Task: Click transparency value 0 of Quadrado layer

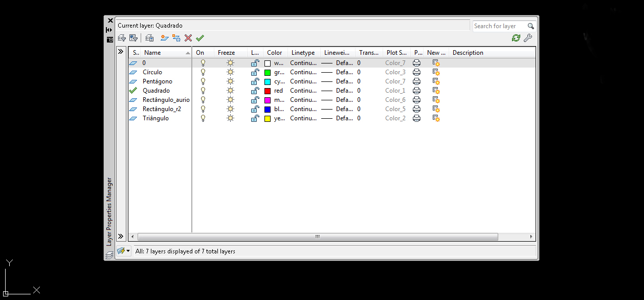Action: click(x=359, y=91)
